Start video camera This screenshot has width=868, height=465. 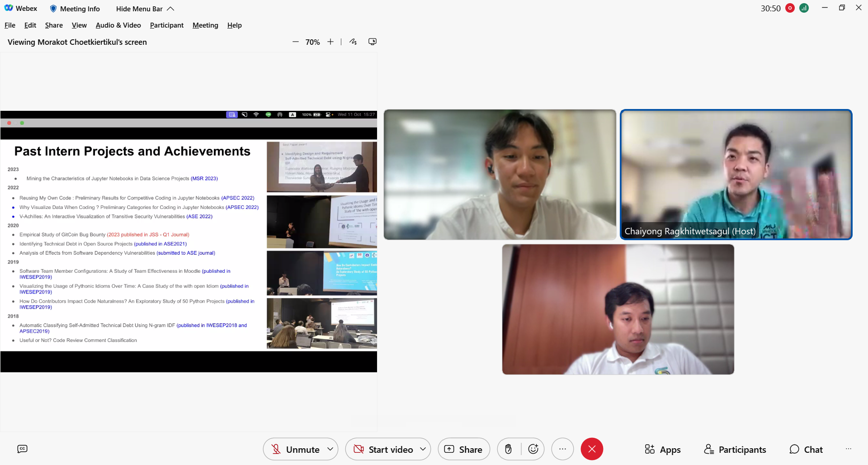(x=384, y=449)
